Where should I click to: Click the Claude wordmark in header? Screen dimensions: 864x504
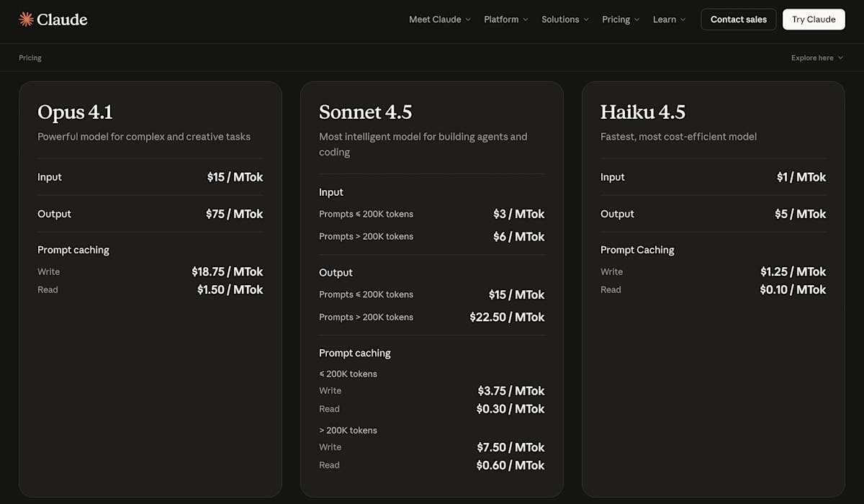click(x=62, y=19)
